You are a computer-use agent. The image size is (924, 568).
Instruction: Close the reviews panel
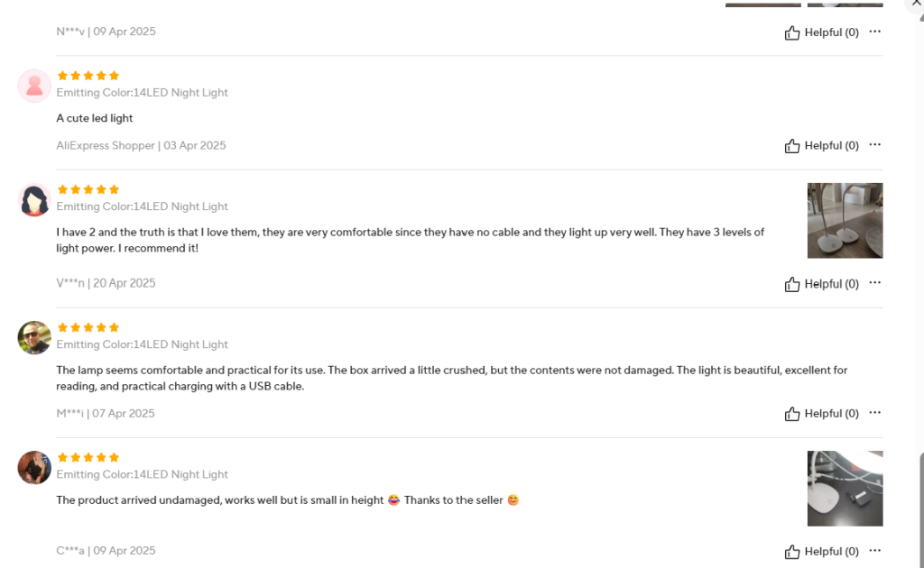point(917,4)
